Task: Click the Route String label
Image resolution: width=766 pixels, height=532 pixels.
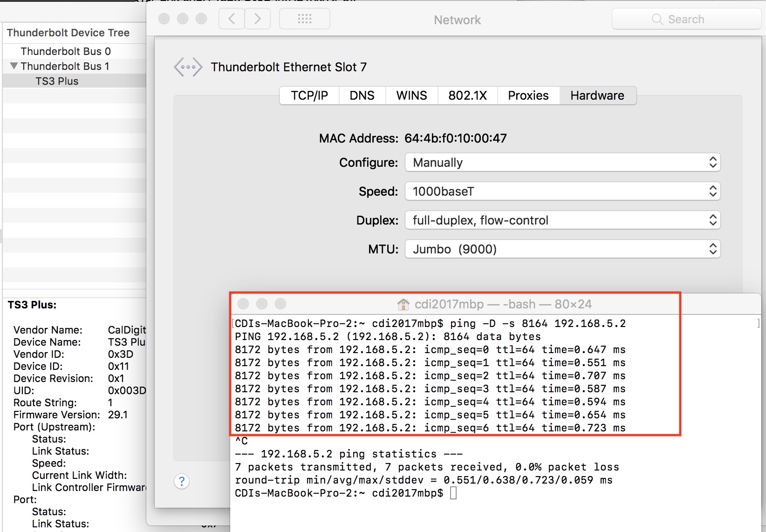Action: (45, 402)
